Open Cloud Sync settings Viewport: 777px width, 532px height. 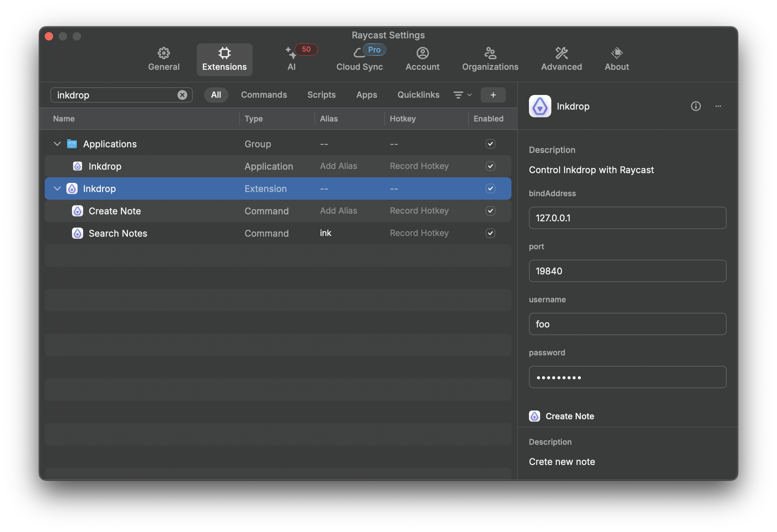360,53
